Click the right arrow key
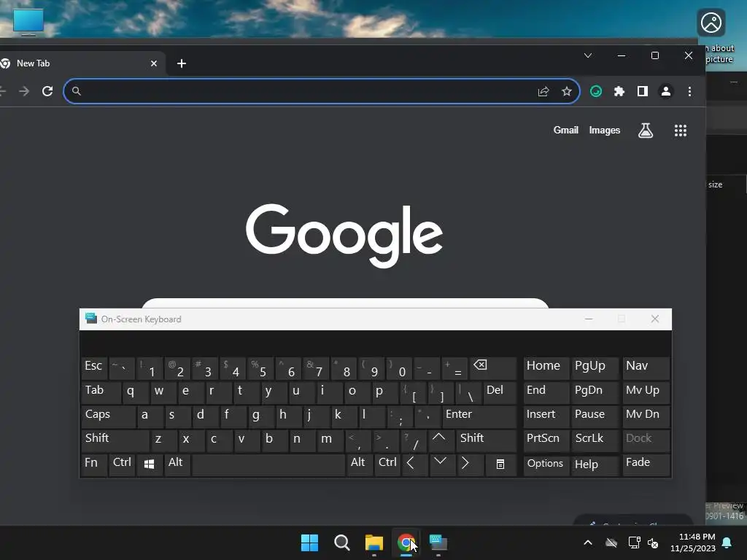Screen dimensions: 747x560 pyautogui.click(x=470, y=464)
